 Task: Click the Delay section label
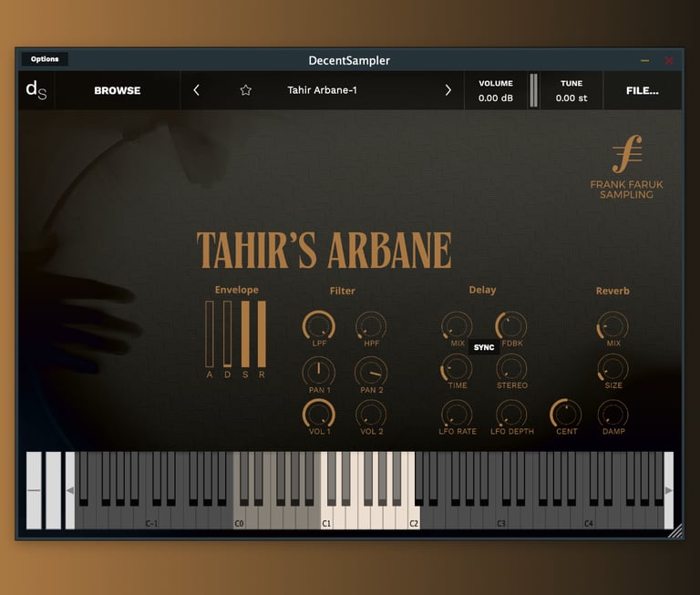coord(482,290)
